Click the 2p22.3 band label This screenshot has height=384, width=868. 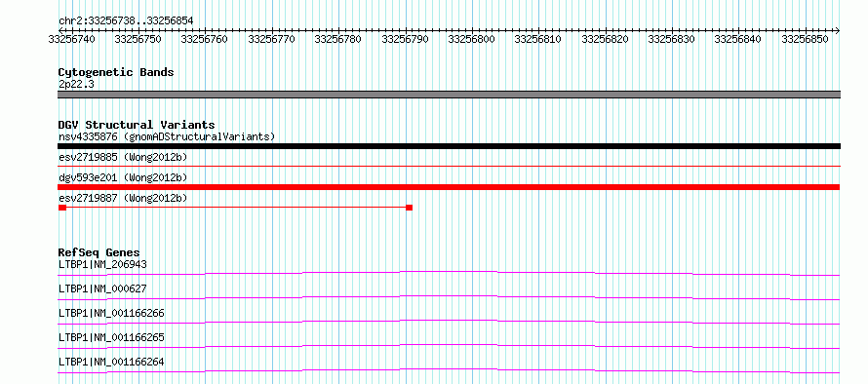click(76, 84)
